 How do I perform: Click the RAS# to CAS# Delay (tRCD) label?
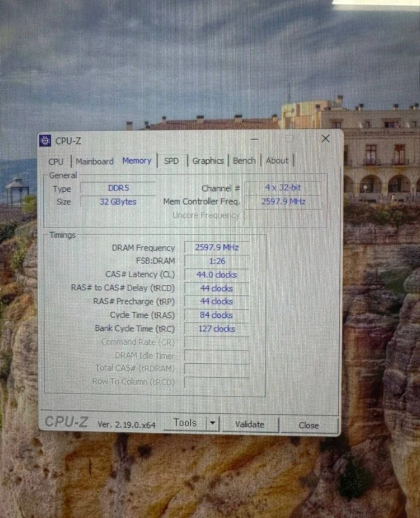(123, 288)
